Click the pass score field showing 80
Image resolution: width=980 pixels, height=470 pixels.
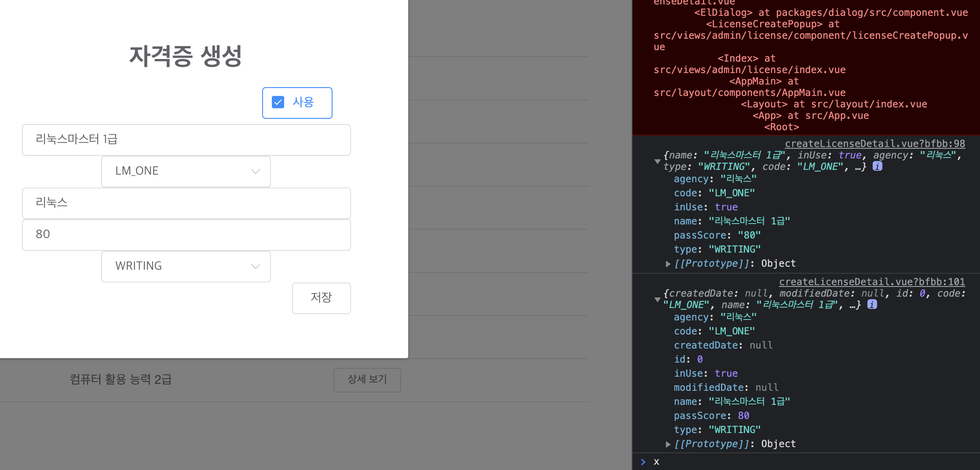click(x=186, y=235)
